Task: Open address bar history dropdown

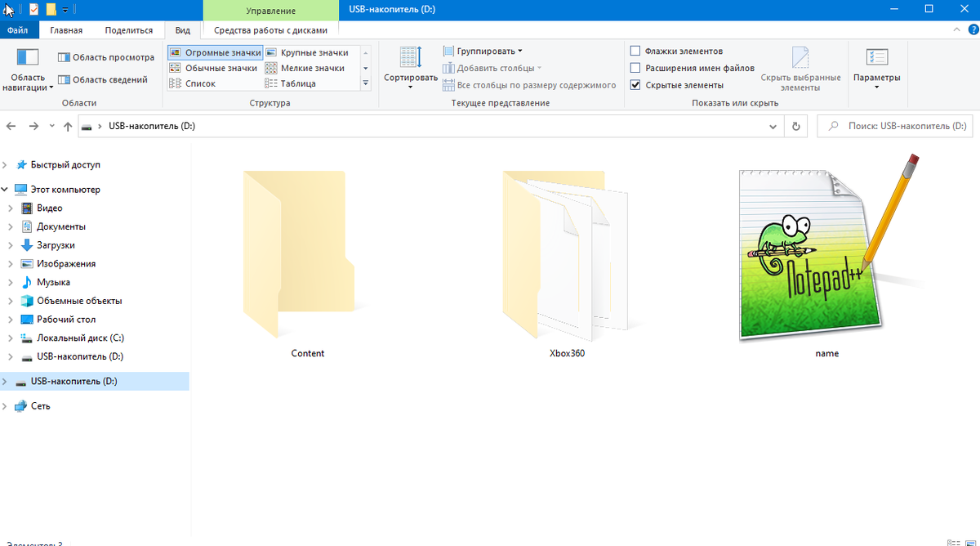Action: 773,127
